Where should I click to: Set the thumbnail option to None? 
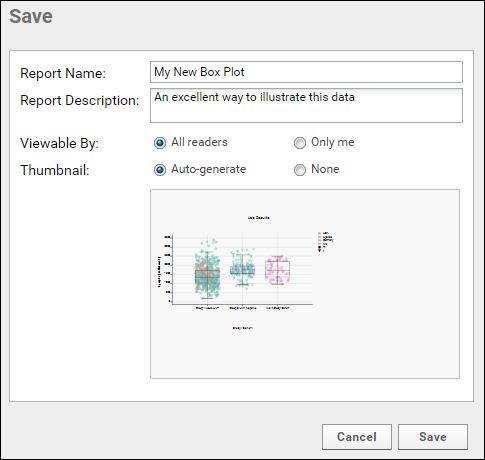tap(300, 170)
